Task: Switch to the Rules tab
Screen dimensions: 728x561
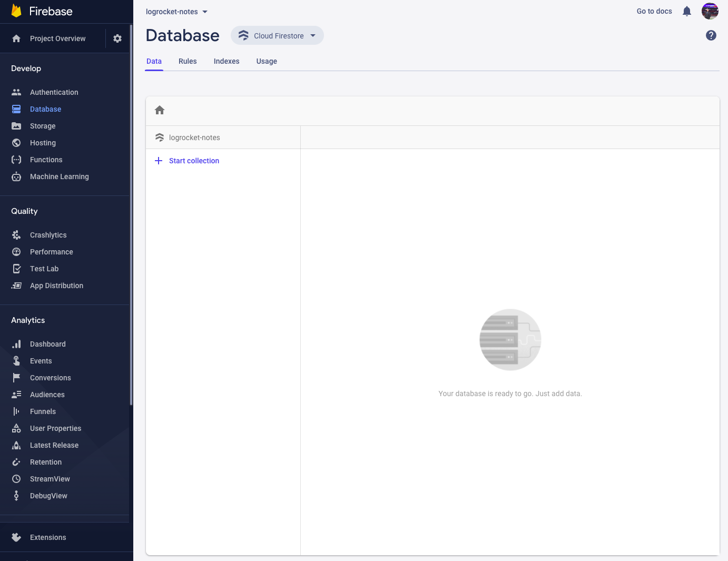Action: coord(188,61)
